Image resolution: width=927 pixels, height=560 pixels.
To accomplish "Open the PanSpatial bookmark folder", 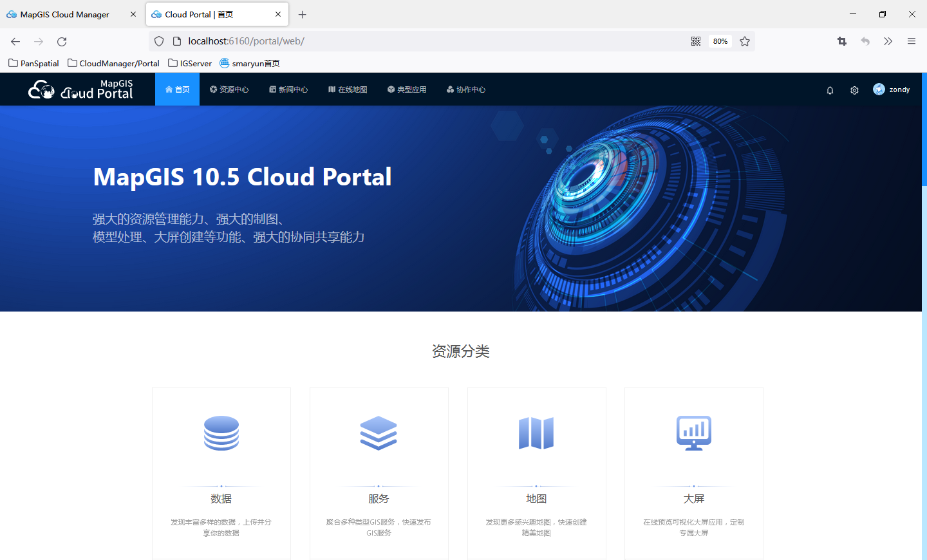I will (x=33, y=63).
